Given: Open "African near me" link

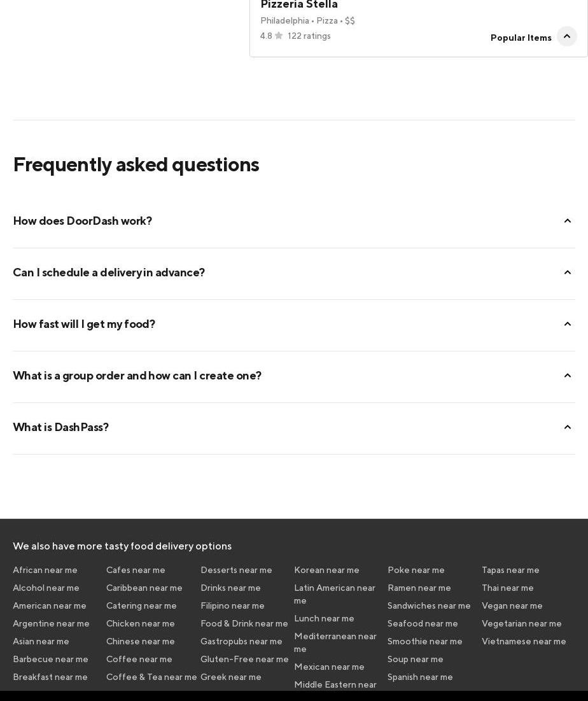Looking at the screenshot, I should tap(45, 570).
